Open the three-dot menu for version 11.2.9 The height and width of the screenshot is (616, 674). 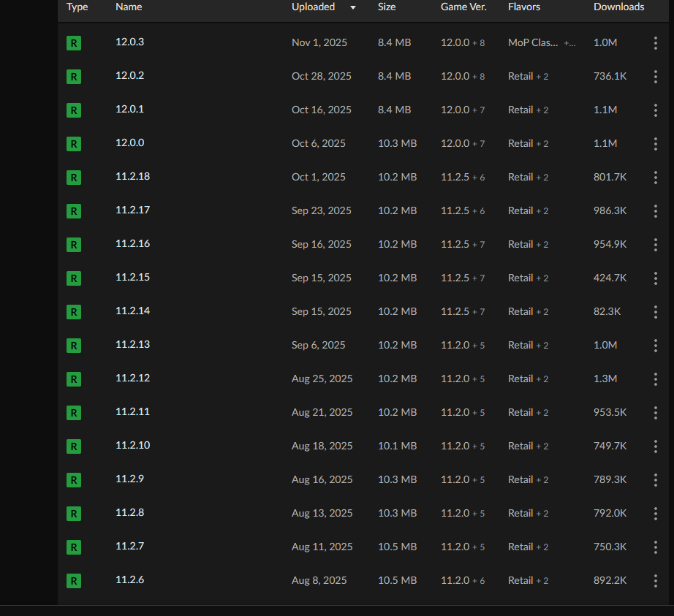point(655,480)
